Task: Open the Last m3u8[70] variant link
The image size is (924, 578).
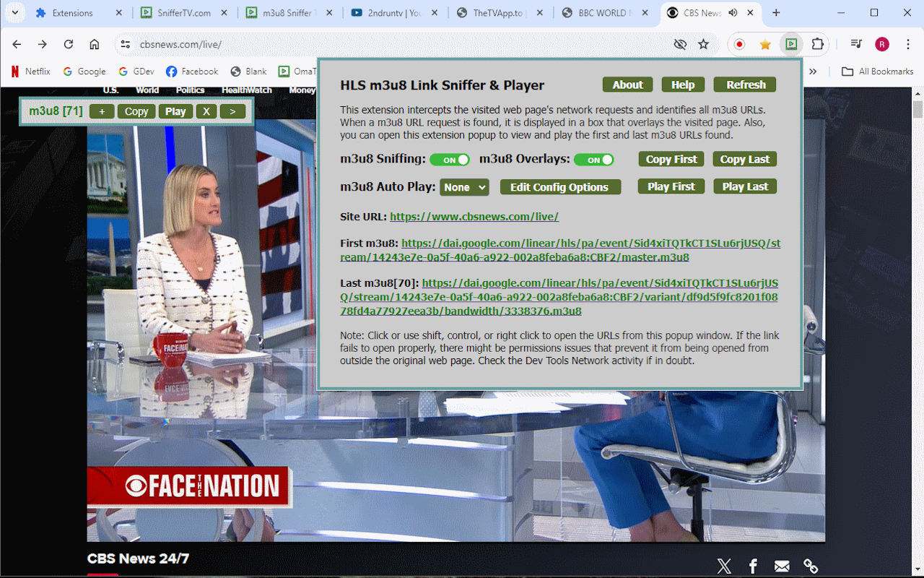Action: click(x=559, y=297)
